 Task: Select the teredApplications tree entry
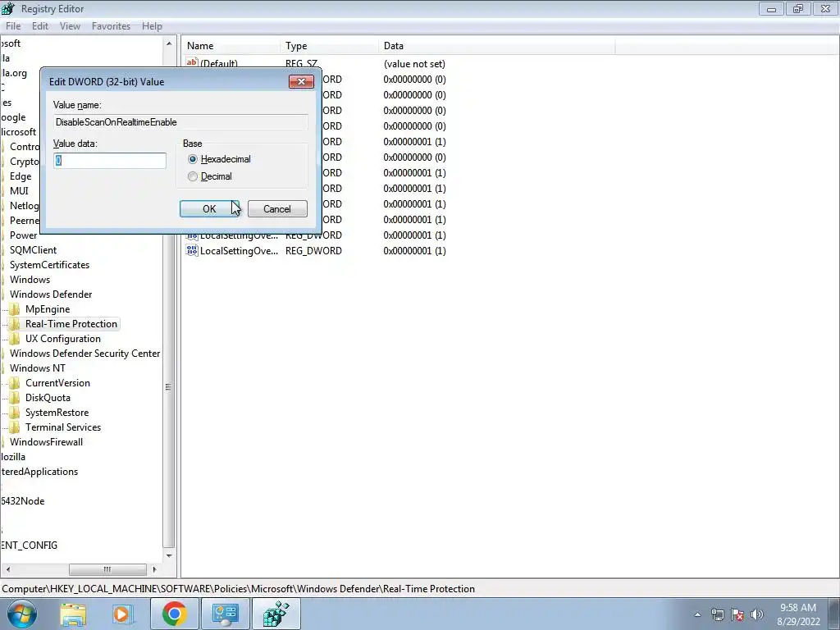click(39, 472)
